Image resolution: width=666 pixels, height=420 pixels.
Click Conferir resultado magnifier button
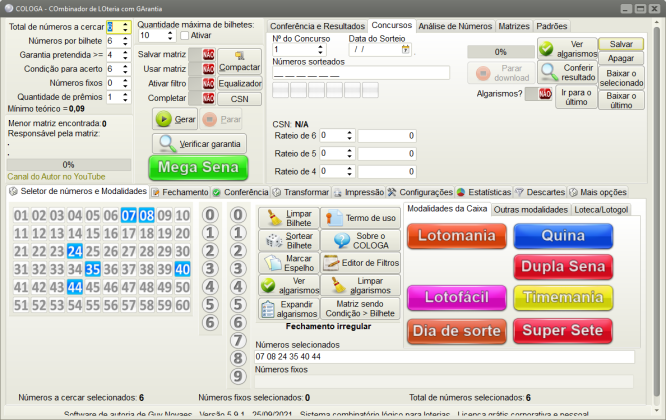(567, 72)
